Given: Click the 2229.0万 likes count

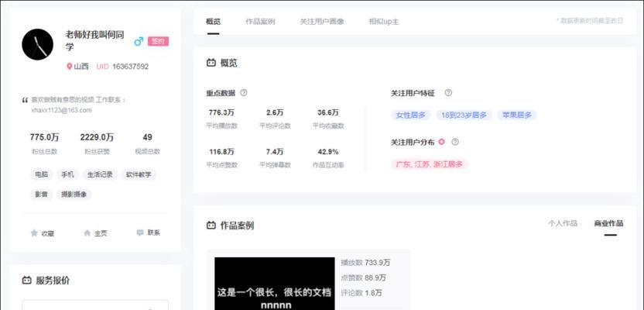Looking at the screenshot, I should click(x=97, y=137).
